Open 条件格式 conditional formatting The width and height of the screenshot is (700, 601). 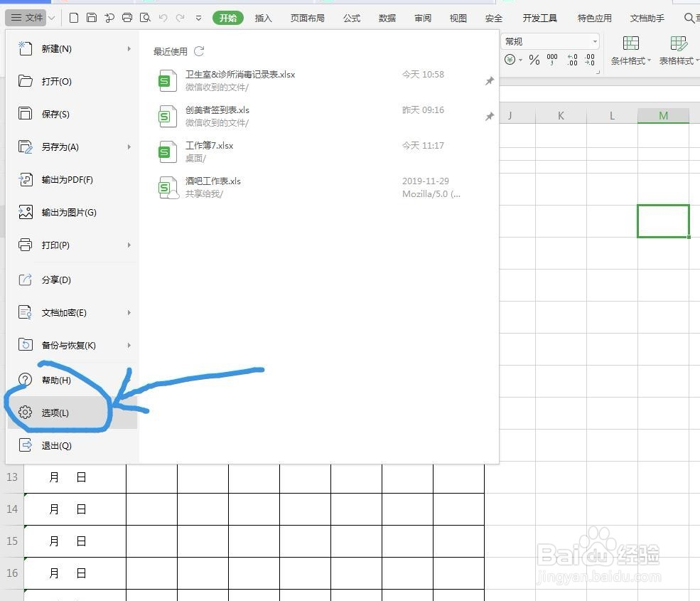(630, 51)
